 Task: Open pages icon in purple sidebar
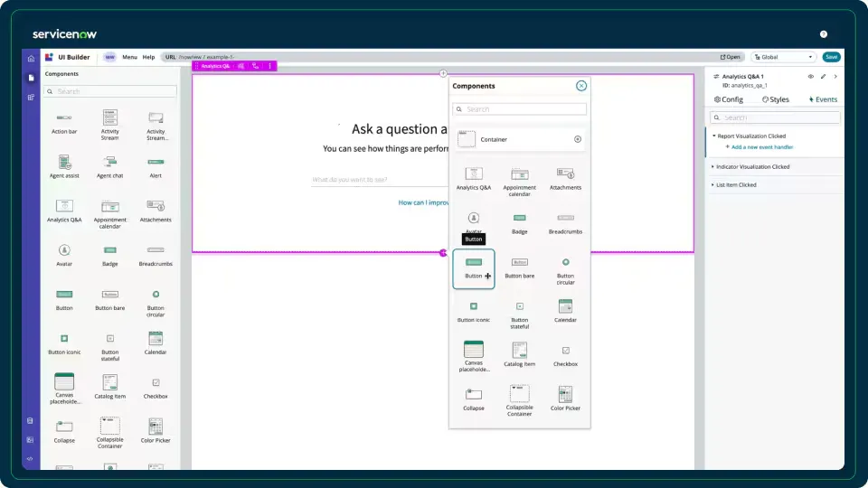coord(31,78)
